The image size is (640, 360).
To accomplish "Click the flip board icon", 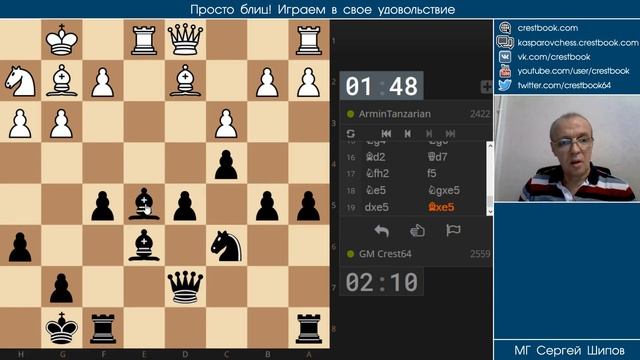I will pos(350,133).
